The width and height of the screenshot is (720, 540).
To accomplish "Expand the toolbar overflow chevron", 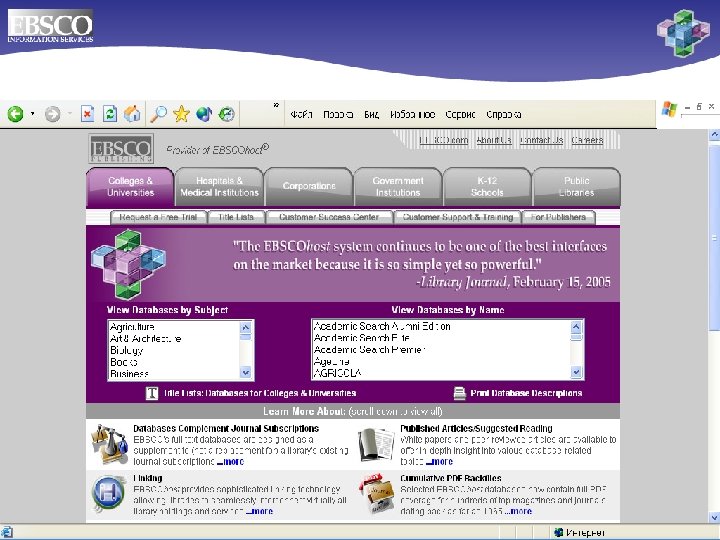I will coord(276,106).
